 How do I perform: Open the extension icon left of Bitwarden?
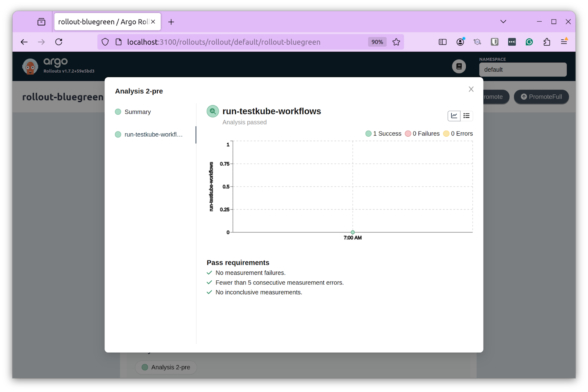click(477, 42)
